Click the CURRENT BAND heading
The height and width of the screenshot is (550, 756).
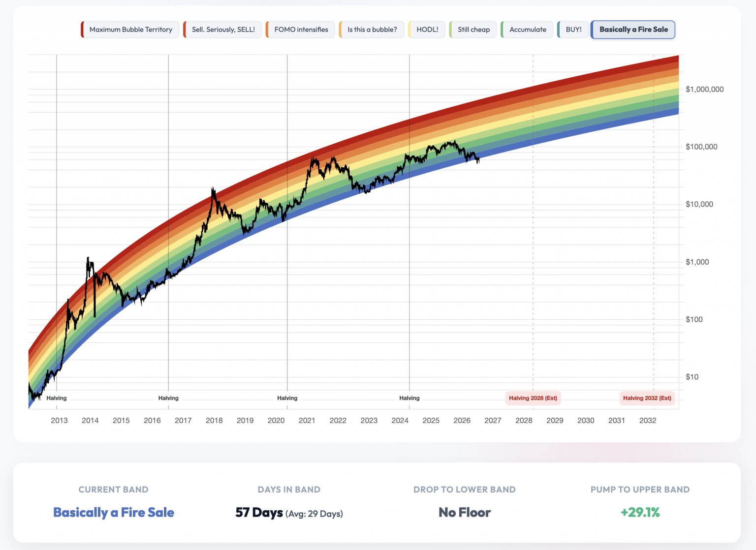(114, 489)
